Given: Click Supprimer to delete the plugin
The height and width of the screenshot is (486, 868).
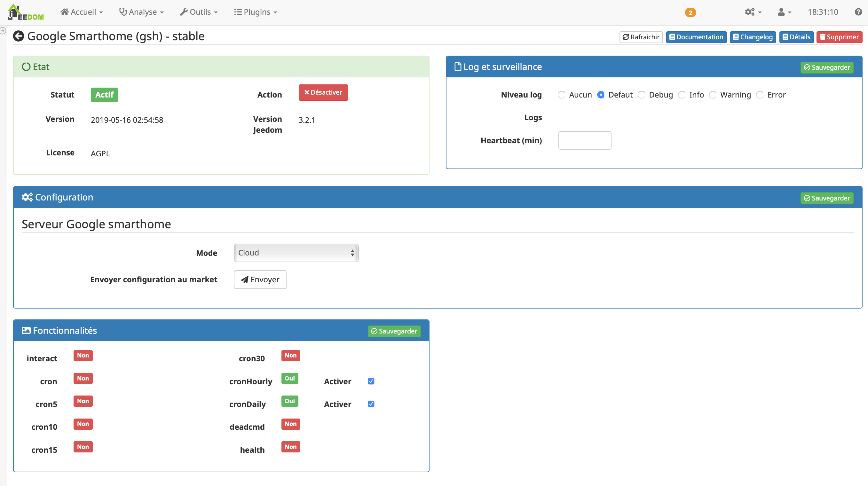Looking at the screenshot, I should point(839,37).
